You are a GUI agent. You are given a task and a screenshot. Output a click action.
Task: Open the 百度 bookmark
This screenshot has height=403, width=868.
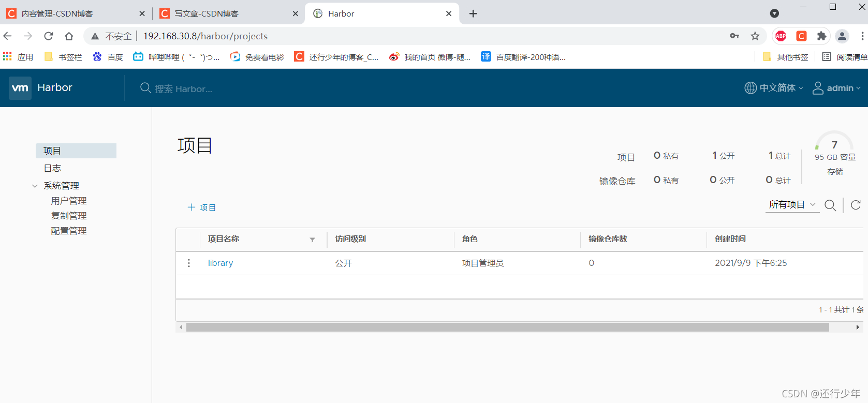[x=108, y=57]
